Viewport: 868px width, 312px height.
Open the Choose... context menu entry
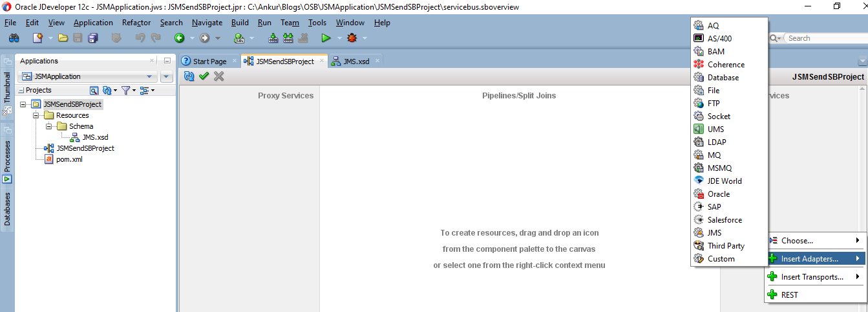pyautogui.click(x=815, y=241)
